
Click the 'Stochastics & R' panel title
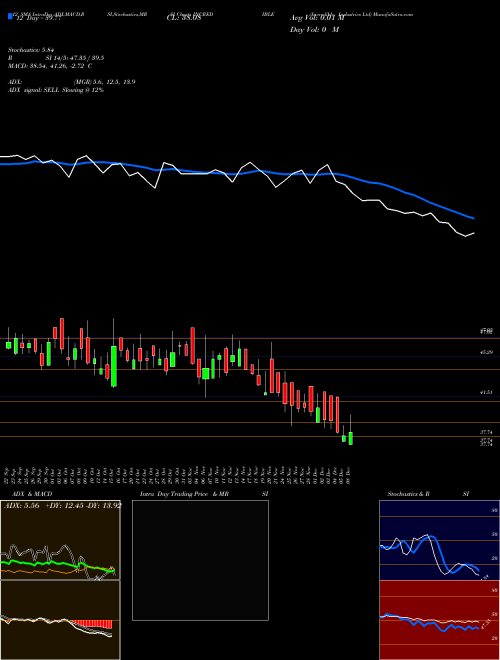(x=409, y=494)
